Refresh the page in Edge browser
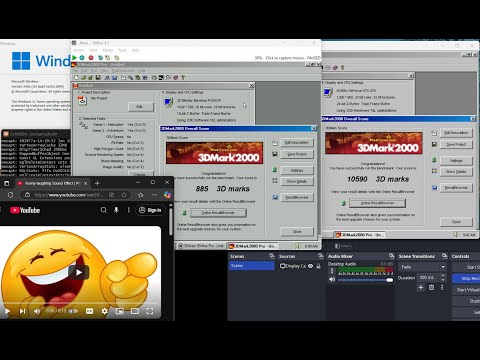 (x=10, y=195)
